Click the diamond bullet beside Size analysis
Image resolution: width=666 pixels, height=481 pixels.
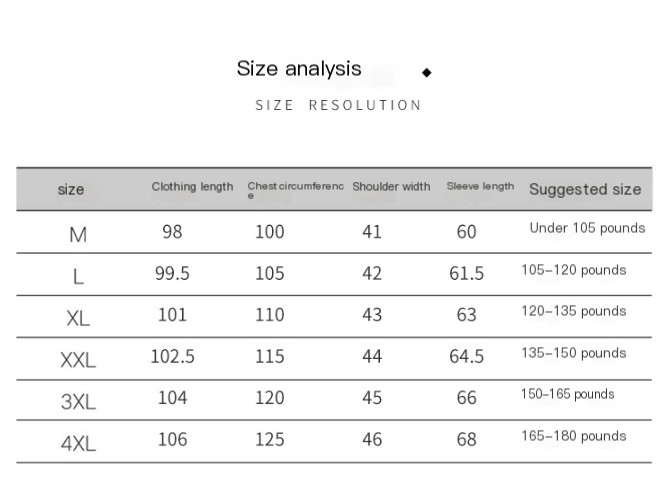(427, 72)
